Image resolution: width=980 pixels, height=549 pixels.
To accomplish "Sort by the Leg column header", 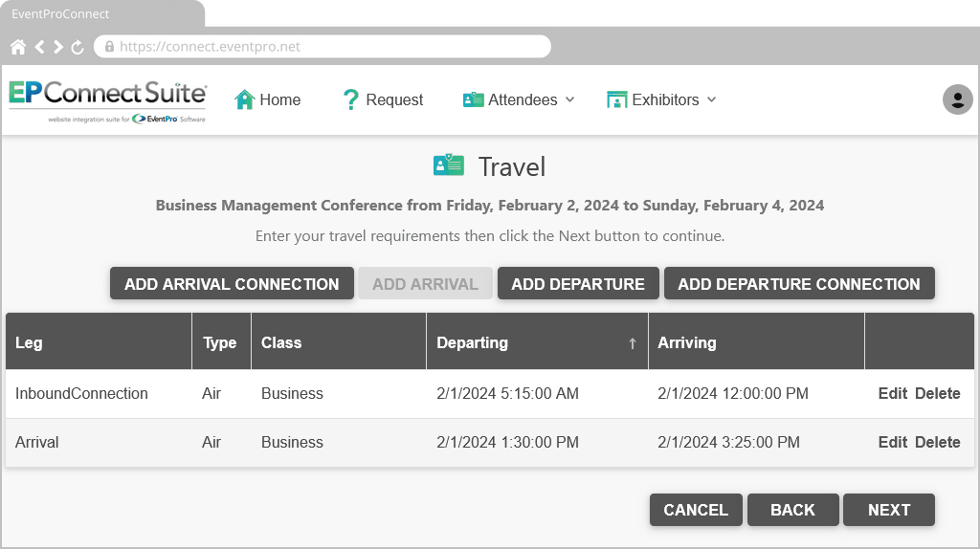I will [99, 341].
